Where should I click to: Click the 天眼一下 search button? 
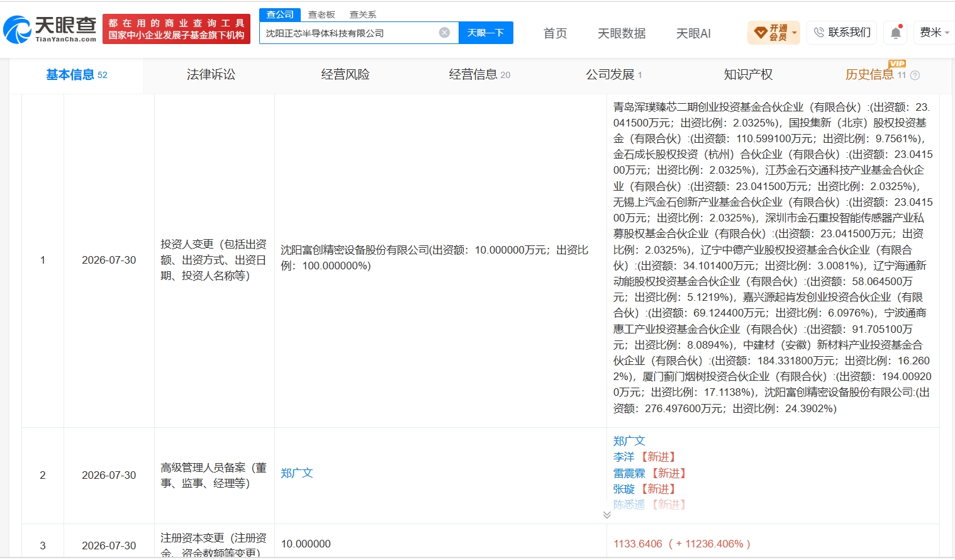tap(486, 33)
